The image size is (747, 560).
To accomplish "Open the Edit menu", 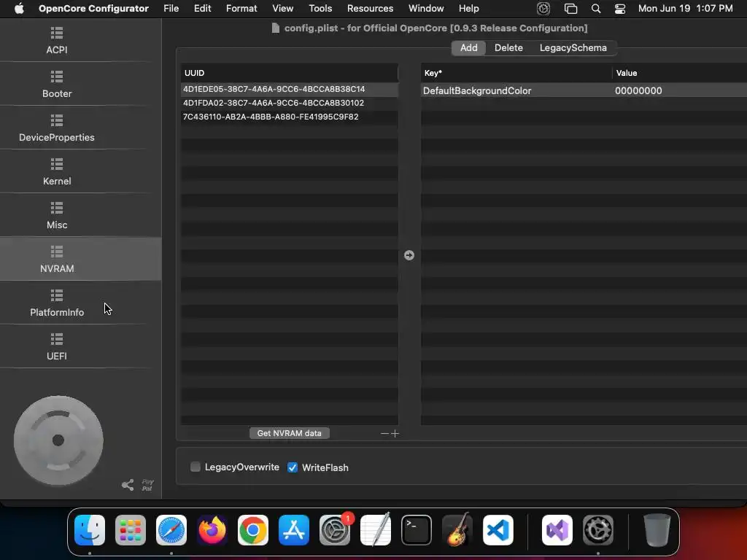I will [x=203, y=9].
